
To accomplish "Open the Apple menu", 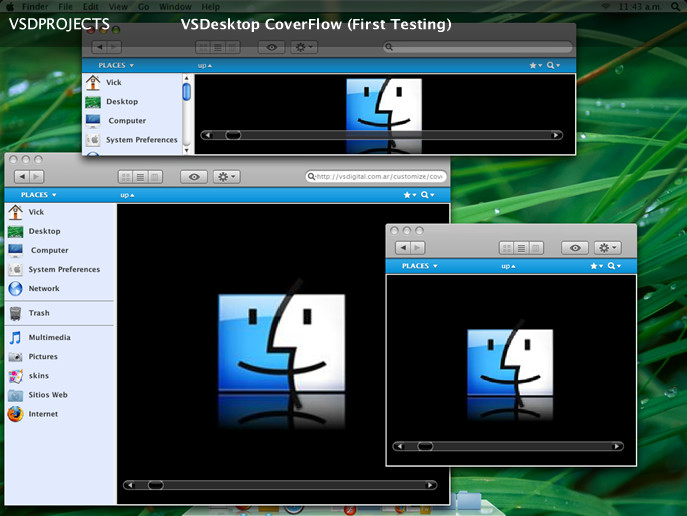I will pos(9,7).
